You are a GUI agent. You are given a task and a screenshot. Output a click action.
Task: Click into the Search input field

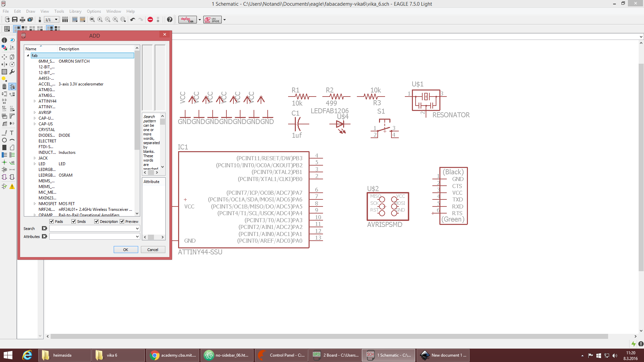coord(92,228)
